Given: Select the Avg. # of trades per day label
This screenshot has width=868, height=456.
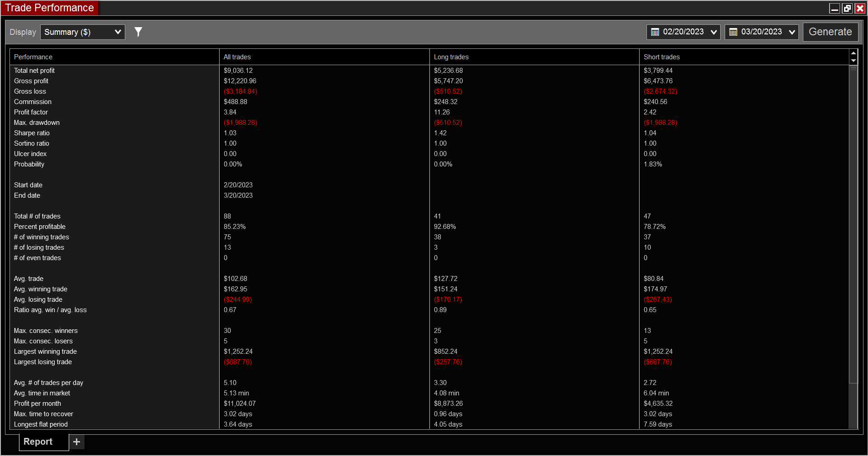Looking at the screenshot, I should 48,383.
